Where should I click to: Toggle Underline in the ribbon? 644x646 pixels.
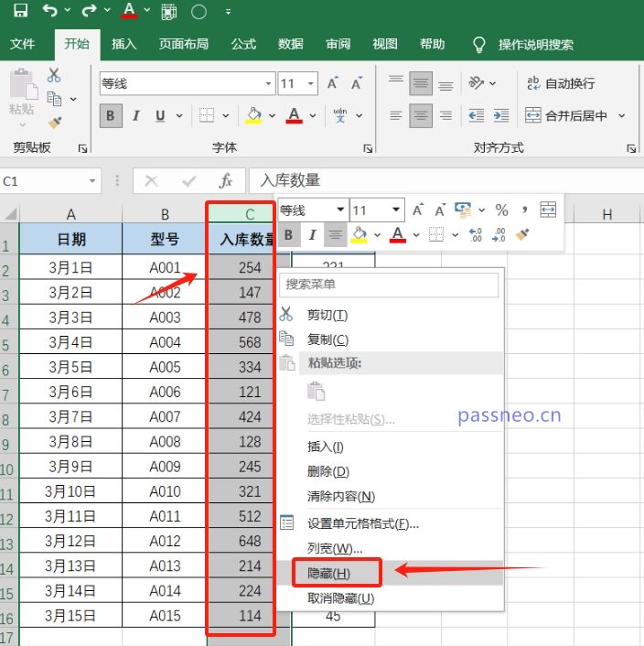pyautogui.click(x=161, y=116)
